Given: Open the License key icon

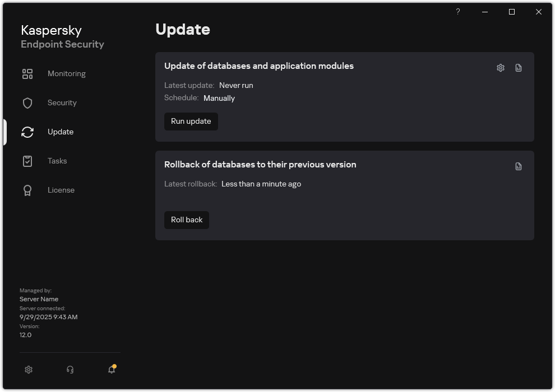Looking at the screenshot, I should [x=27, y=190].
